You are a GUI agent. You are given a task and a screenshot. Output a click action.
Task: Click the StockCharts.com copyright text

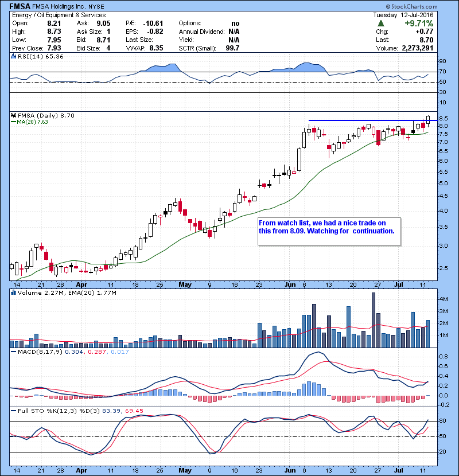tap(411, 6)
